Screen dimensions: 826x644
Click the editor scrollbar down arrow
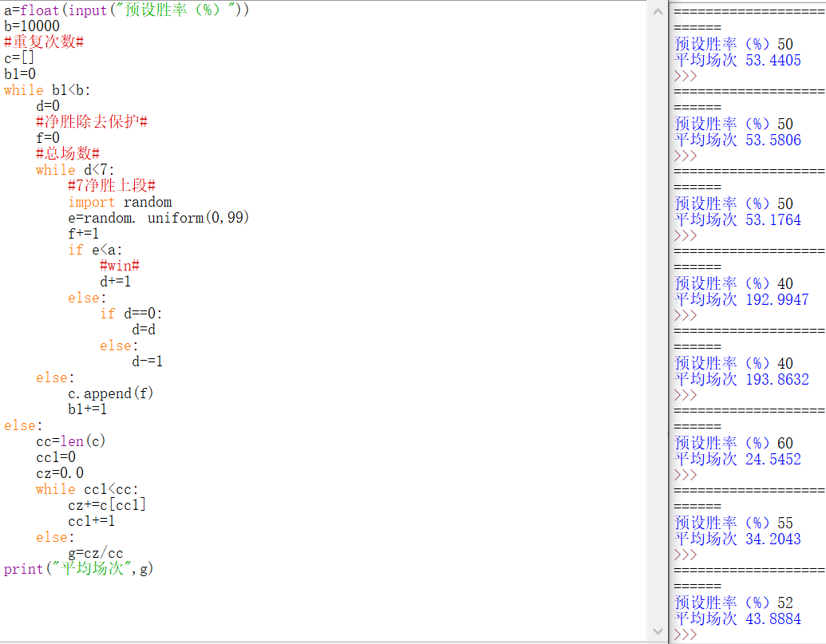[x=658, y=630]
